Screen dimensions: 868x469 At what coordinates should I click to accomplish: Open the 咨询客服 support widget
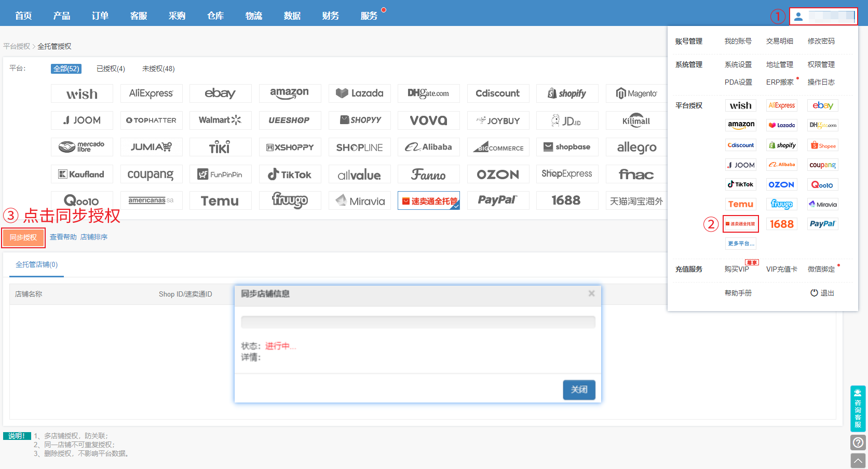coord(858,409)
